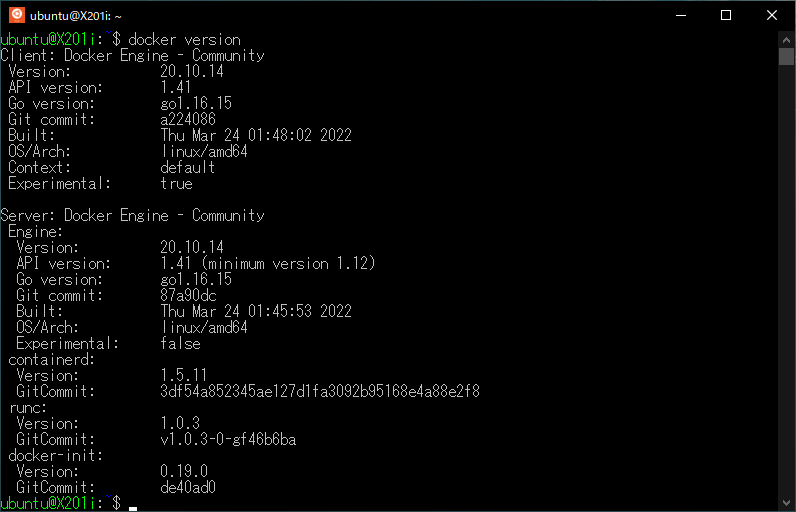Click the Server Experimental value 'false'

[180, 343]
